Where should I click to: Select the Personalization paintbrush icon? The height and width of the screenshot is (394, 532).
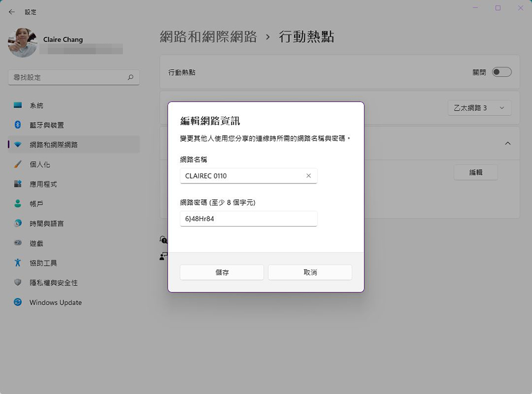click(18, 164)
